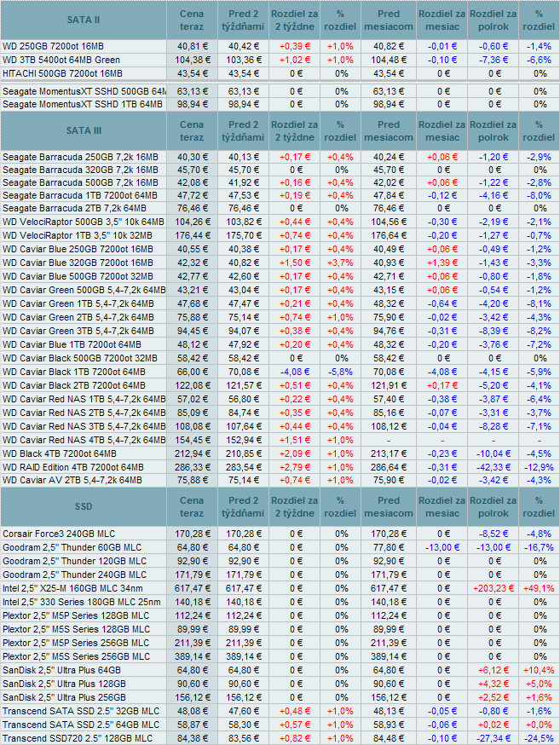Click Plextor 2,5" M5P Series 128GB MLC
The width and height of the screenshot is (560, 745).
point(76,615)
